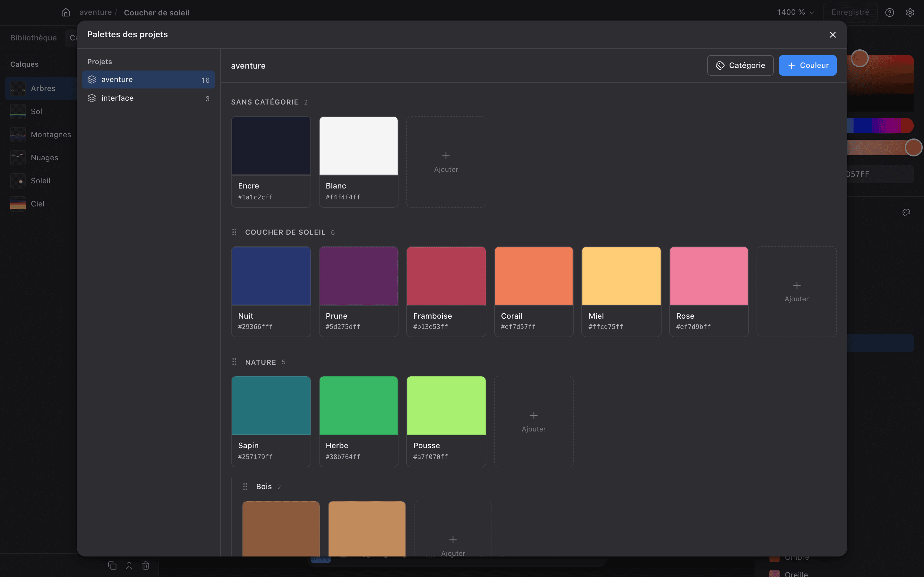Click Ajouter tile in Sans catégorie
924x577 pixels.
(446, 162)
